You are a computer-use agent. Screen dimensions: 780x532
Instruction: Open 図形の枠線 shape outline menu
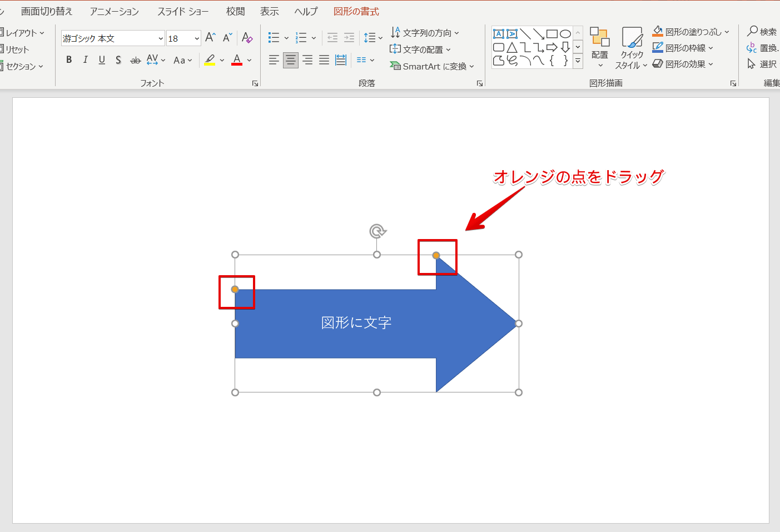tap(683, 48)
